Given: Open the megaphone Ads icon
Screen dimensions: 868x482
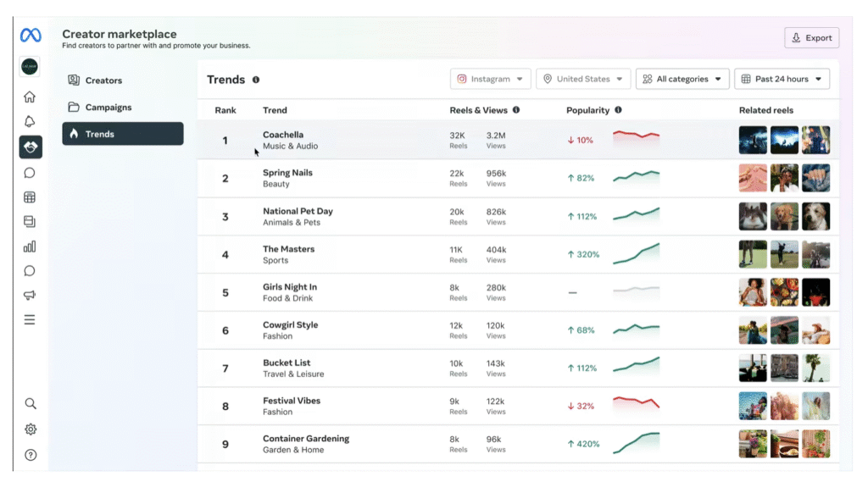Looking at the screenshot, I should [x=30, y=296].
